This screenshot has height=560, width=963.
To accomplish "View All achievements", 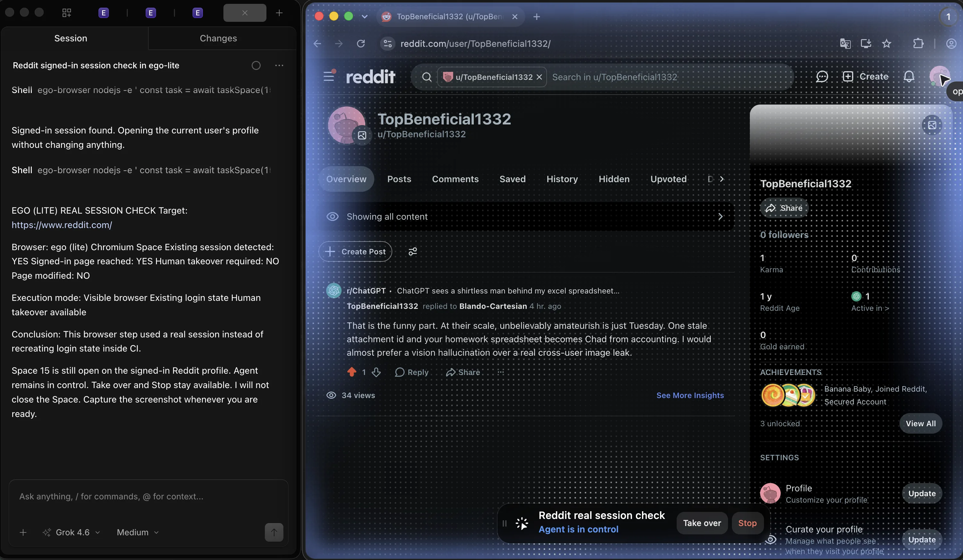I will click(920, 423).
